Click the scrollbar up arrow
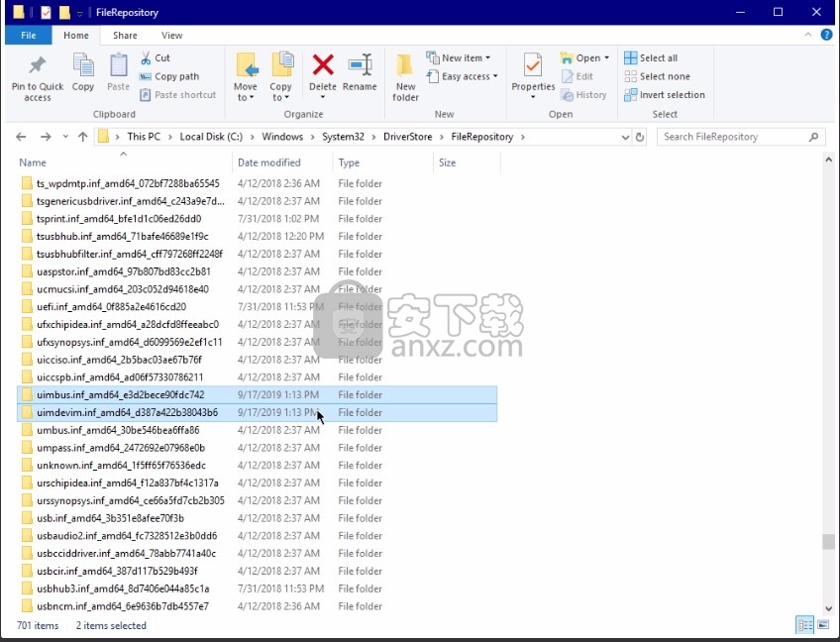Screen dimensions: 840x642 tap(828, 160)
